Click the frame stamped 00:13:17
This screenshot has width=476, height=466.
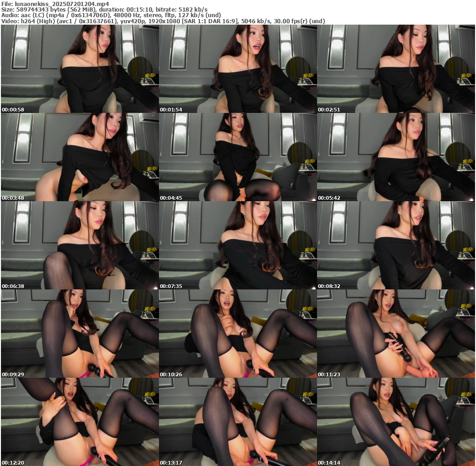click(238, 422)
